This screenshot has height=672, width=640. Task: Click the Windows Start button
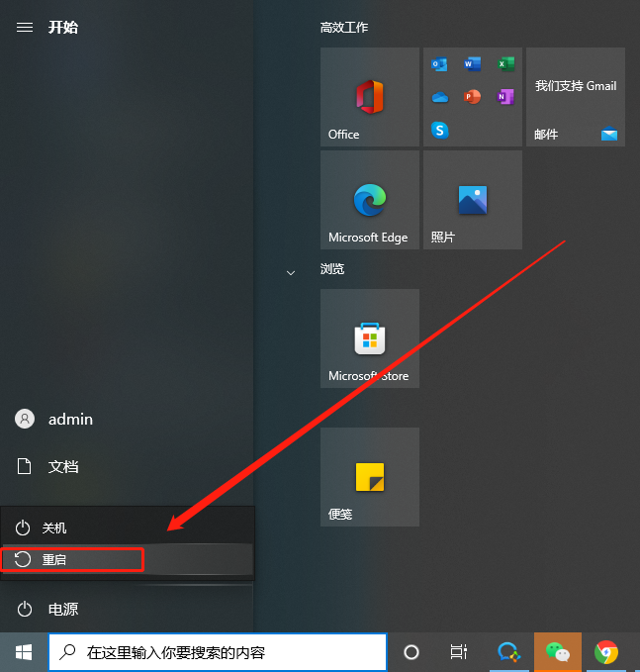tap(24, 652)
